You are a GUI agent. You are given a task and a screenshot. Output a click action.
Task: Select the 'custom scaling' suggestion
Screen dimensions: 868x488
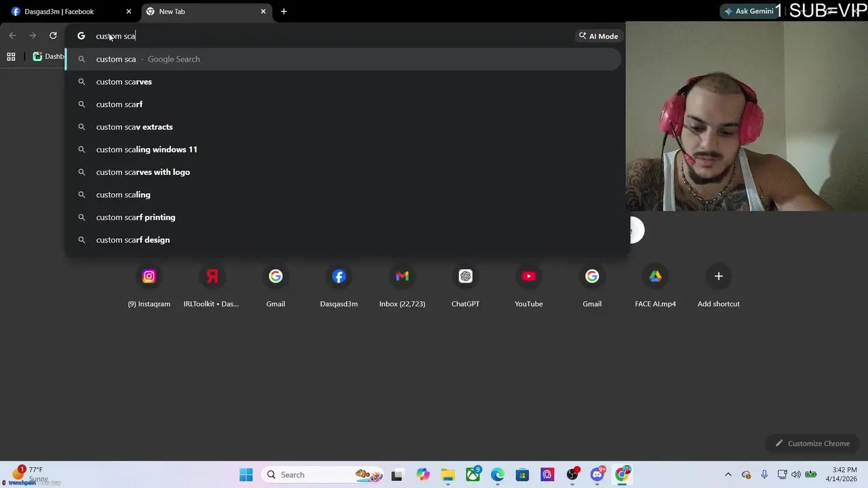[344, 195]
